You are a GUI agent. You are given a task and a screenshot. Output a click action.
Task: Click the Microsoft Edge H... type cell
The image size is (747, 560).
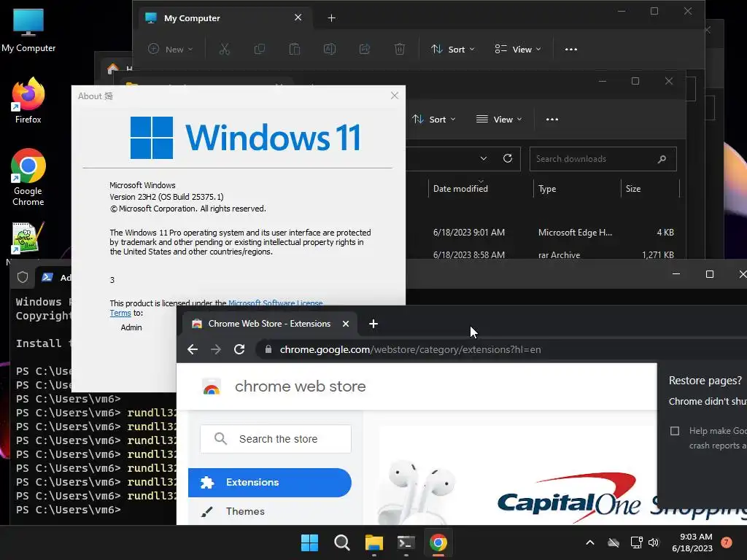(x=575, y=233)
